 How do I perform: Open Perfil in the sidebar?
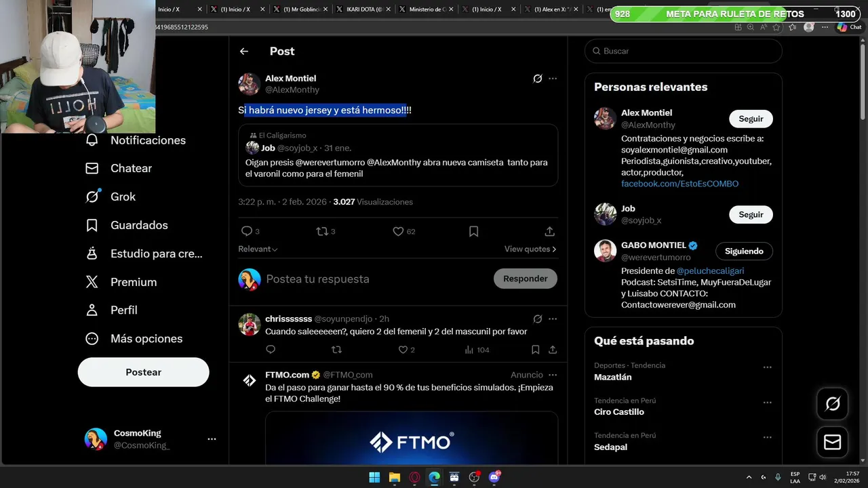tap(111, 310)
